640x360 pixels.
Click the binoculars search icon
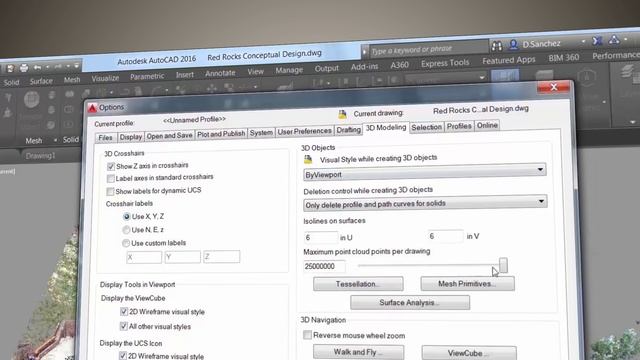click(x=497, y=46)
